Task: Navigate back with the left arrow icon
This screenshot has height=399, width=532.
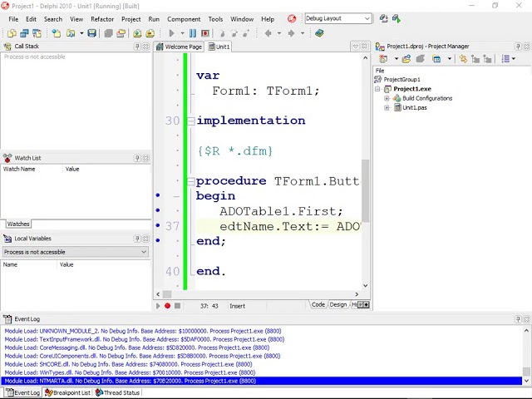Action: 268,33
